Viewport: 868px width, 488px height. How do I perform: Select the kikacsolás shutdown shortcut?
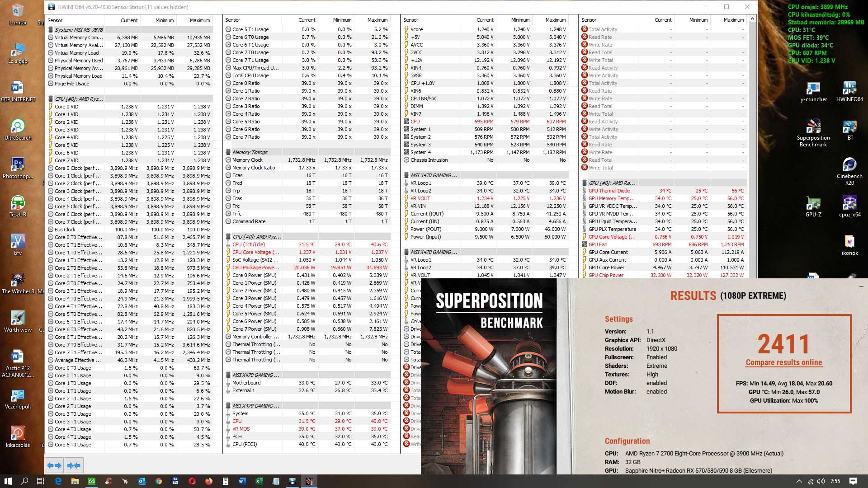[18, 437]
